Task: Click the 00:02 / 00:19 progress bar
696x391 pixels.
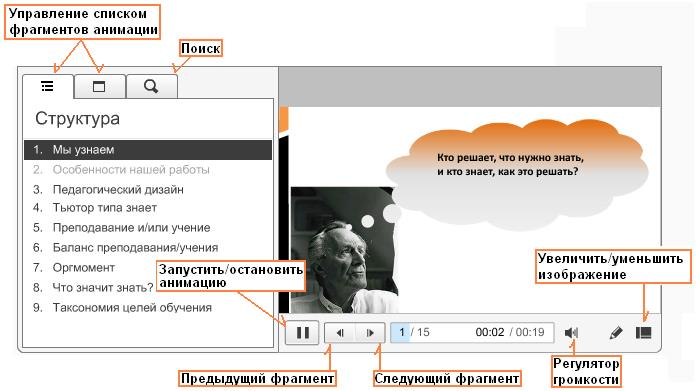Action: pyautogui.click(x=472, y=332)
